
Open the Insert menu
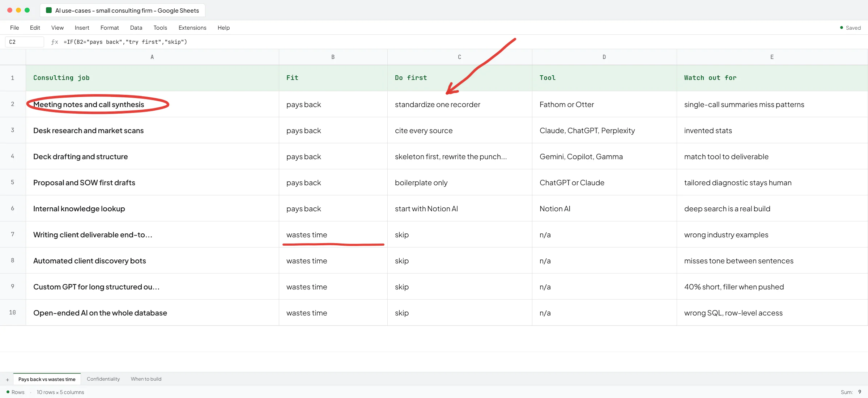coord(82,28)
